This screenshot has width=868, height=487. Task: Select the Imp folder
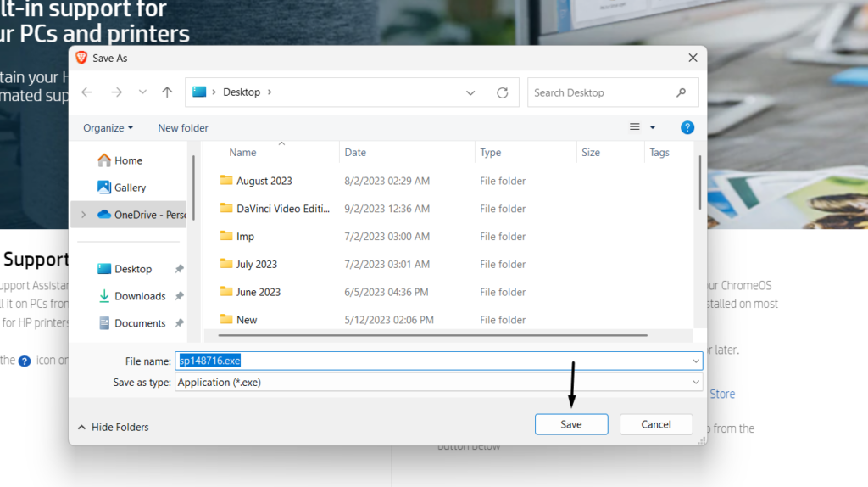pyautogui.click(x=245, y=237)
